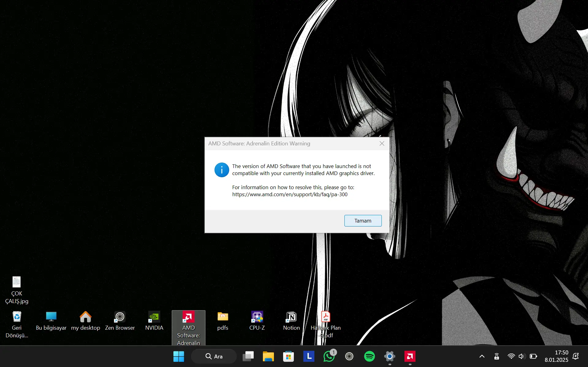588x367 pixels.
Task: Open the blue L app on taskbar
Action: click(309, 356)
